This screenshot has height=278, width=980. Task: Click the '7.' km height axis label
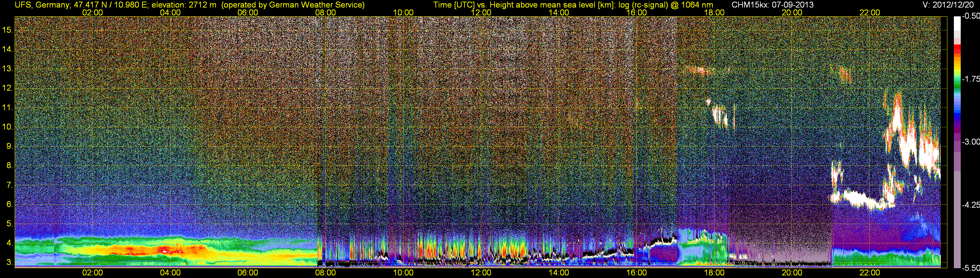(9, 185)
